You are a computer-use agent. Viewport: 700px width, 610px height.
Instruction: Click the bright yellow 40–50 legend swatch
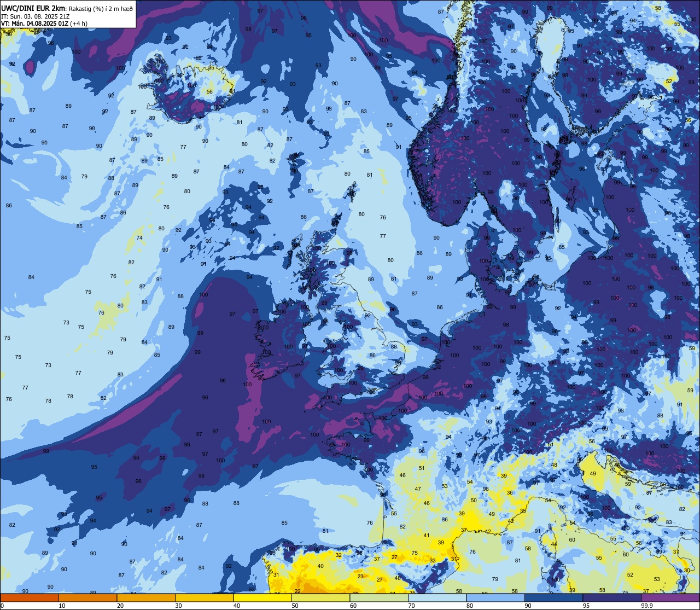pyautogui.click(x=262, y=597)
